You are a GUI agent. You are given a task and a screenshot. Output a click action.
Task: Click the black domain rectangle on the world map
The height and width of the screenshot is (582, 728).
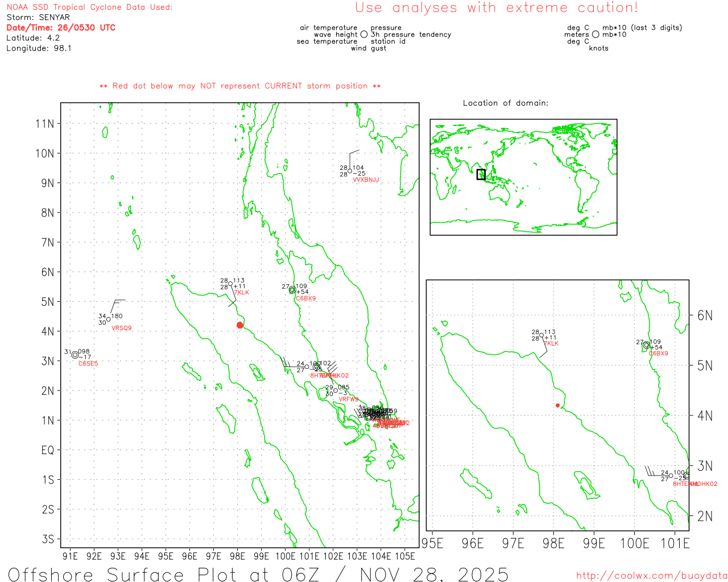pyautogui.click(x=481, y=174)
